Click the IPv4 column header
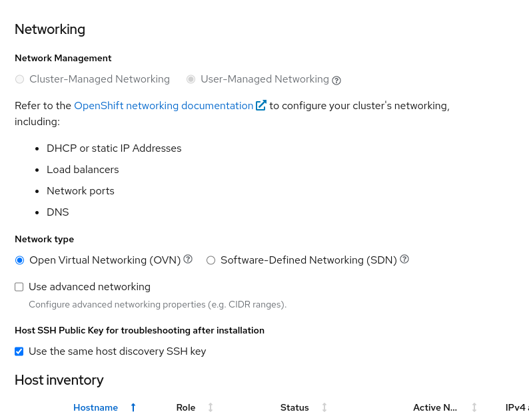Viewport: 529px width, 420px height. coord(516,407)
